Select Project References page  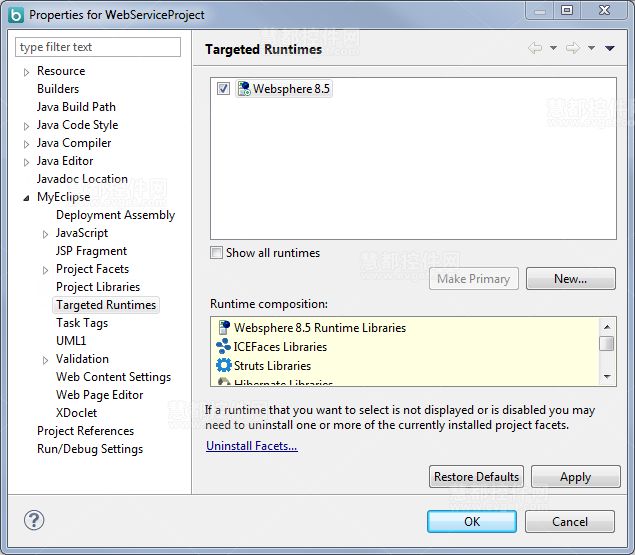85,431
